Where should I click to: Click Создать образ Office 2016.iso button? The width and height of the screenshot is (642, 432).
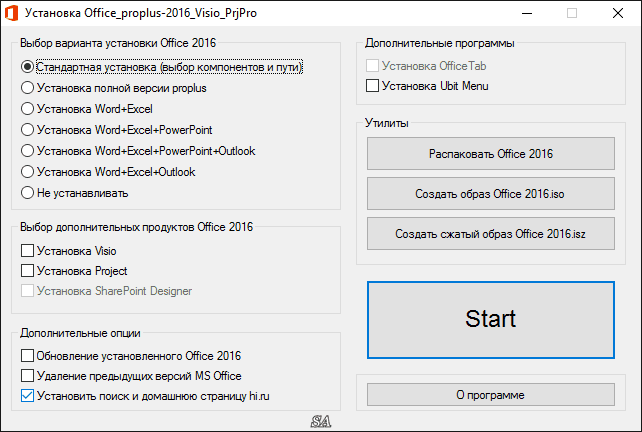(x=491, y=193)
